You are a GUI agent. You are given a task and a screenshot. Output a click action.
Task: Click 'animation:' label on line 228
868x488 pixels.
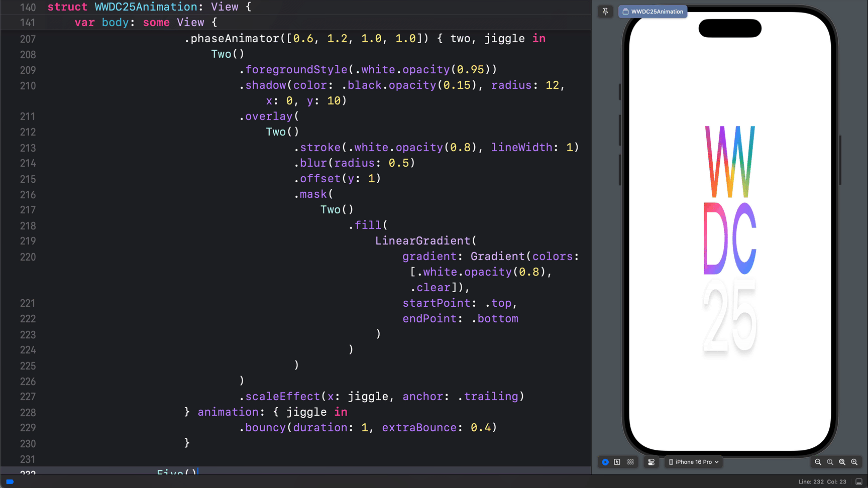coord(231,412)
